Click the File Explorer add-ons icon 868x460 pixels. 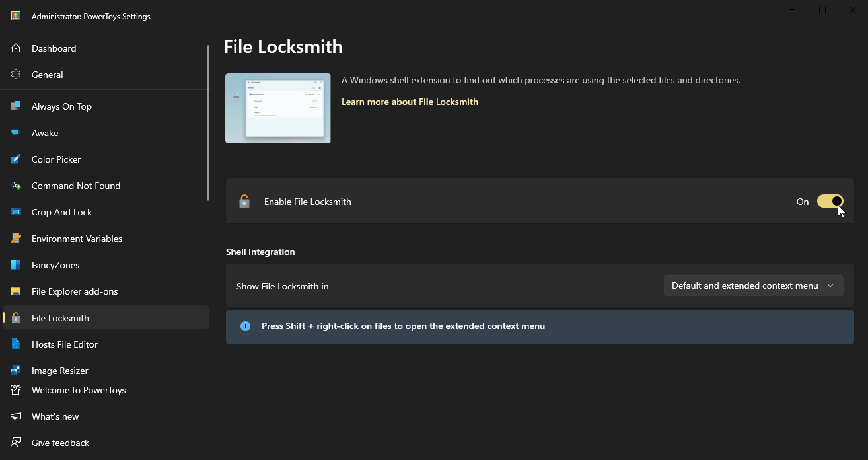click(16, 291)
